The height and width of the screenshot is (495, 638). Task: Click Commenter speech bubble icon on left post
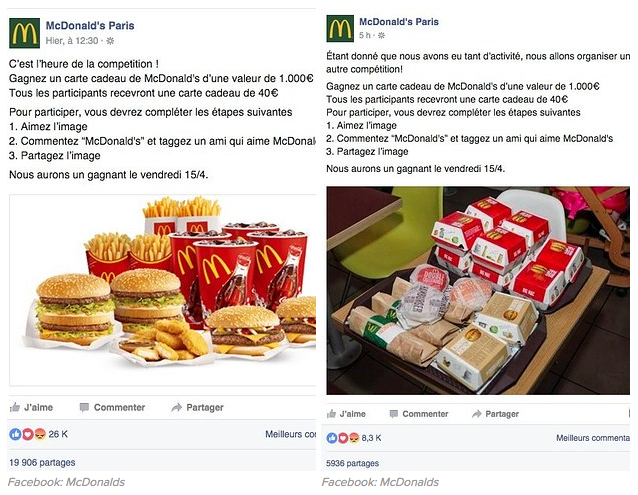point(84,407)
